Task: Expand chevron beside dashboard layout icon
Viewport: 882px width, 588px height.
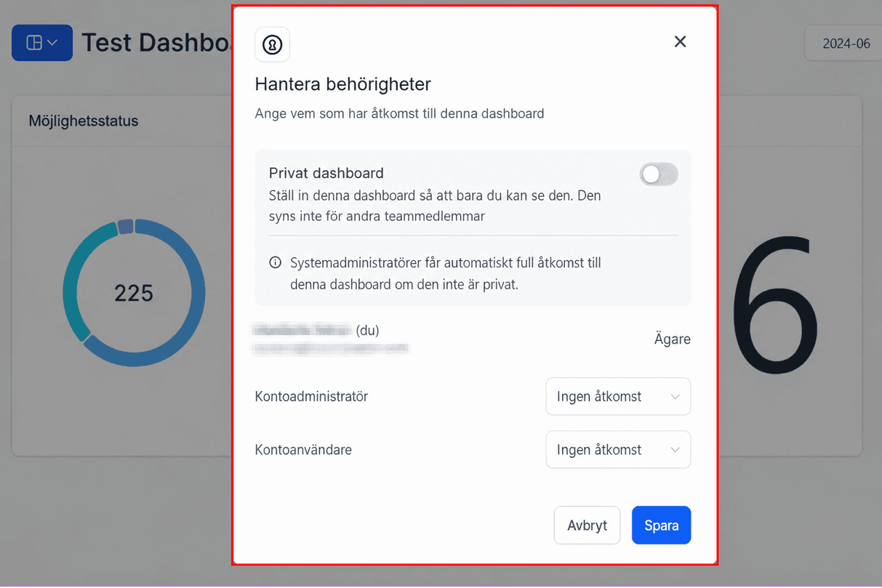Action: point(52,43)
